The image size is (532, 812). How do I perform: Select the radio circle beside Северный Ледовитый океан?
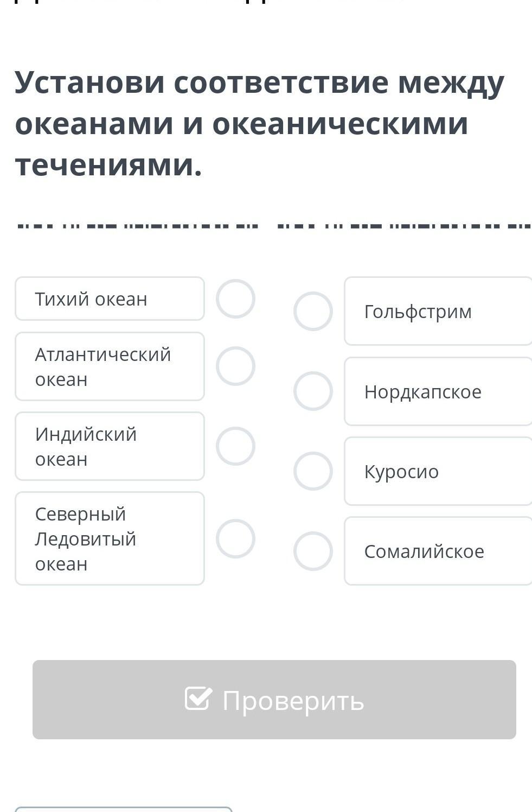pos(235,538)
